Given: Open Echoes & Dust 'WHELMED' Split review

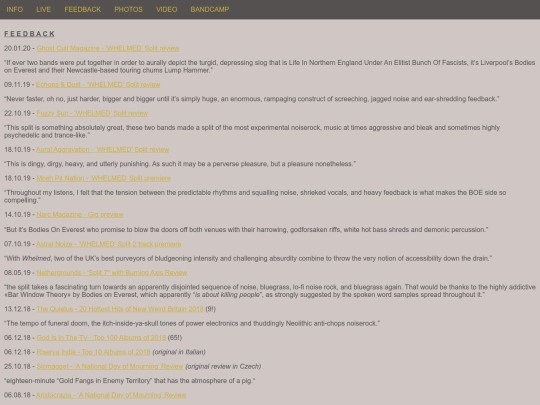Looking at the screenshot, I should (x=98, y=84).
